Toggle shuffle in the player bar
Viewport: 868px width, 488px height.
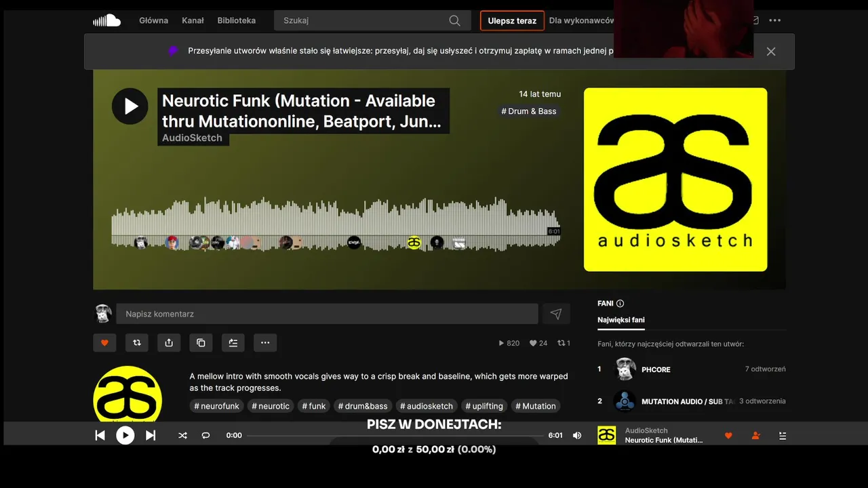[182, 435]
